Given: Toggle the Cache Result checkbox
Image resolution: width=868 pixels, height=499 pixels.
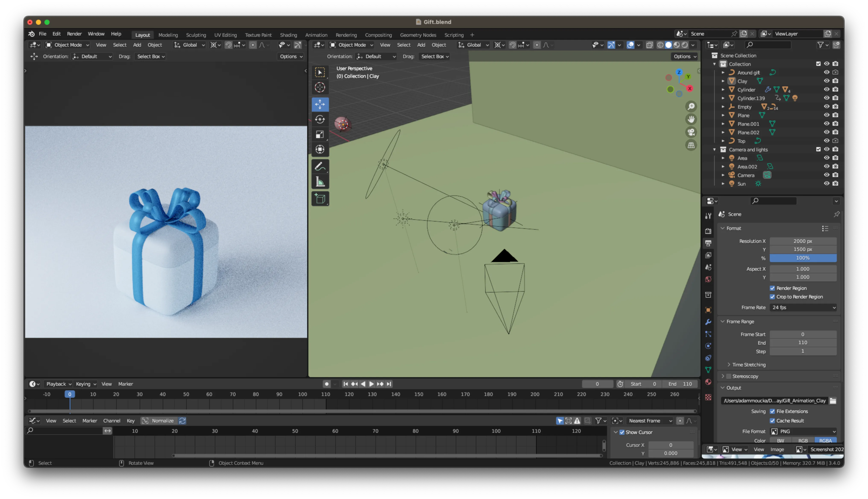Looking at the screenshot, I should click(772, 421).
